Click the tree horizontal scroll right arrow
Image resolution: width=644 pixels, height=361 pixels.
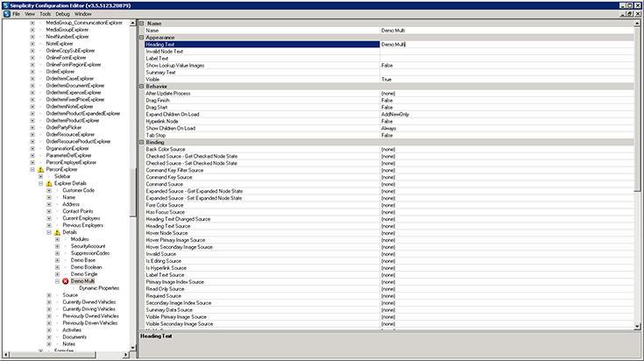pos(125,355)
